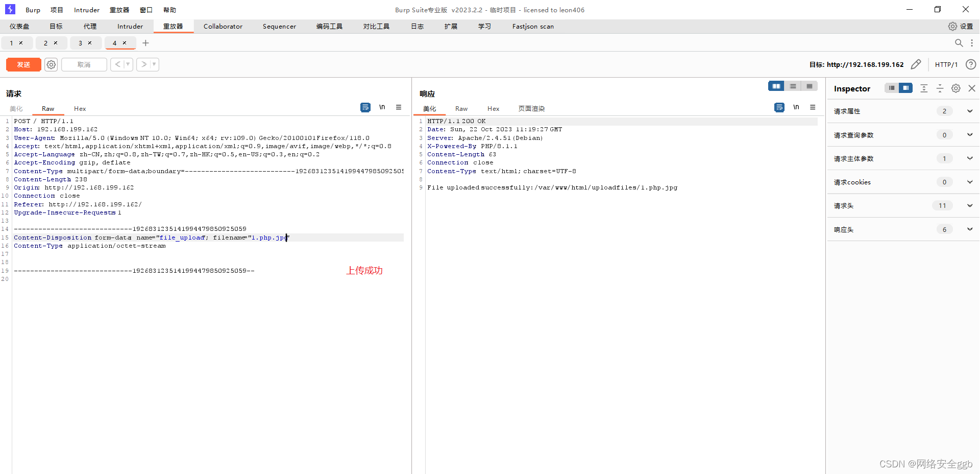This screenshot has width=980, height=474.
Task: Open the 项目 menu
Action: tap(57, 10)
